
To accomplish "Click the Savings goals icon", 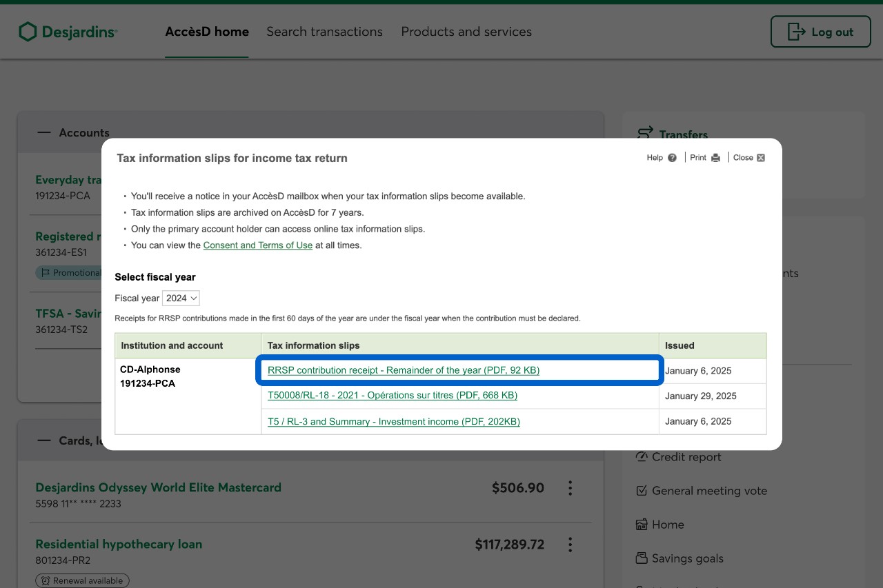I will (x=642, y=558).
